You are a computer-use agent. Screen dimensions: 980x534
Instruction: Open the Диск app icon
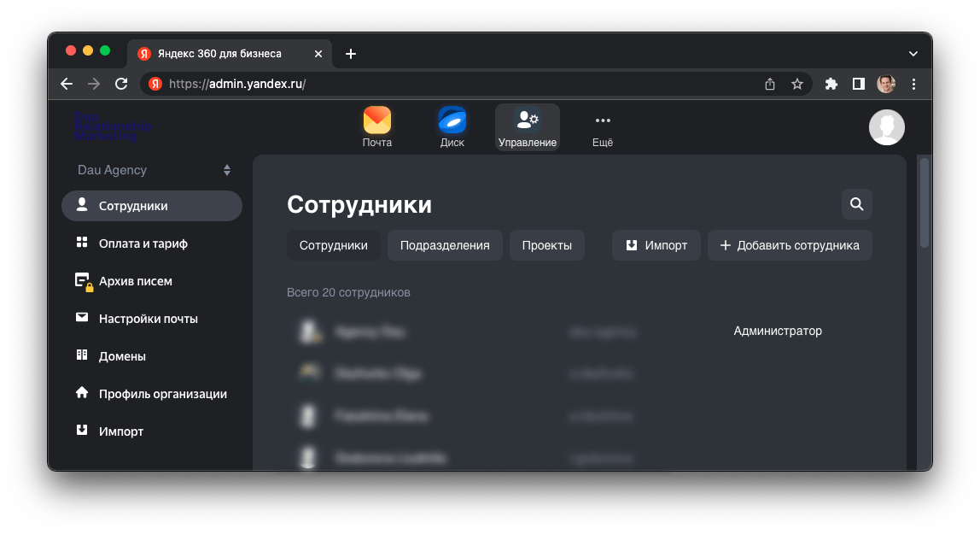pyautogui.click(x=452, y=127)
